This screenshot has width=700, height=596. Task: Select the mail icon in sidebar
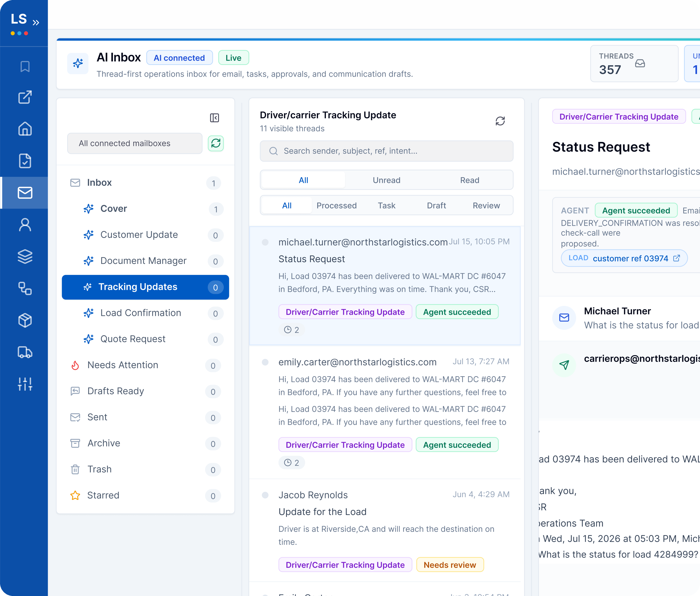(x=25, y=193)
